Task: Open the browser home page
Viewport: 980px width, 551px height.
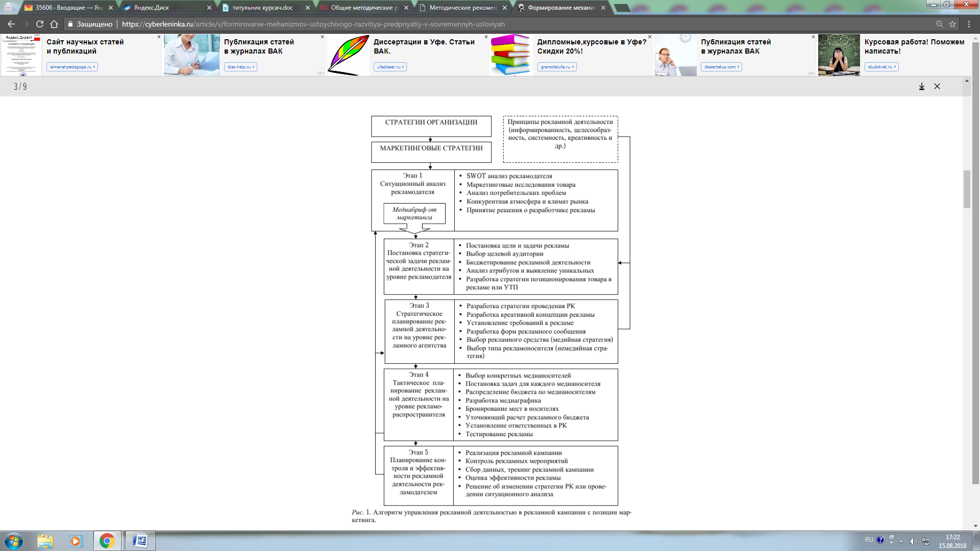Action: coord(54,24)
